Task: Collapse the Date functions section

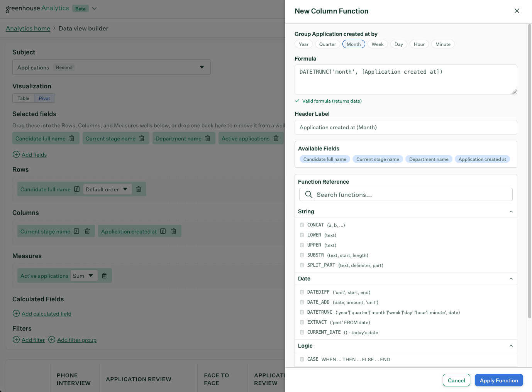Action: coord(511,279)
